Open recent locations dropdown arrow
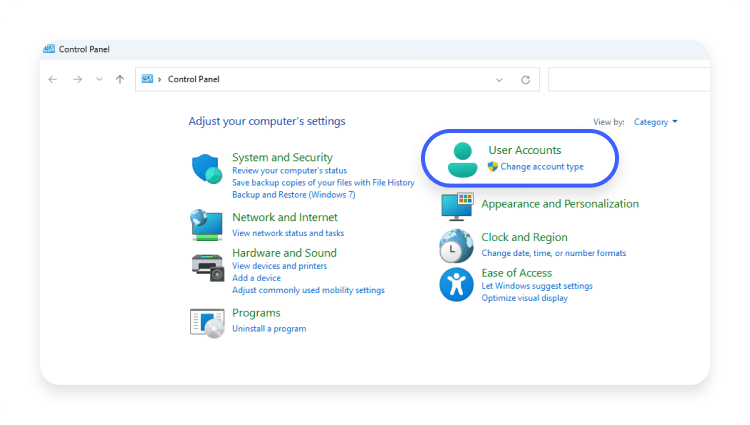Screen dimensions: 750x425 tap(99, 79)
